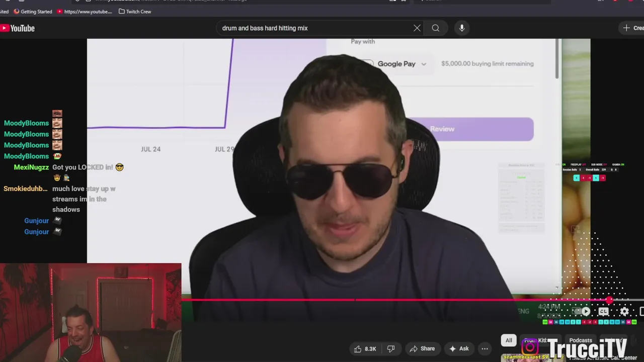This screenshot has height=362, width=644.
Task: Click the Smokieduhb... chat username
Action: click(x=26, y=189)
